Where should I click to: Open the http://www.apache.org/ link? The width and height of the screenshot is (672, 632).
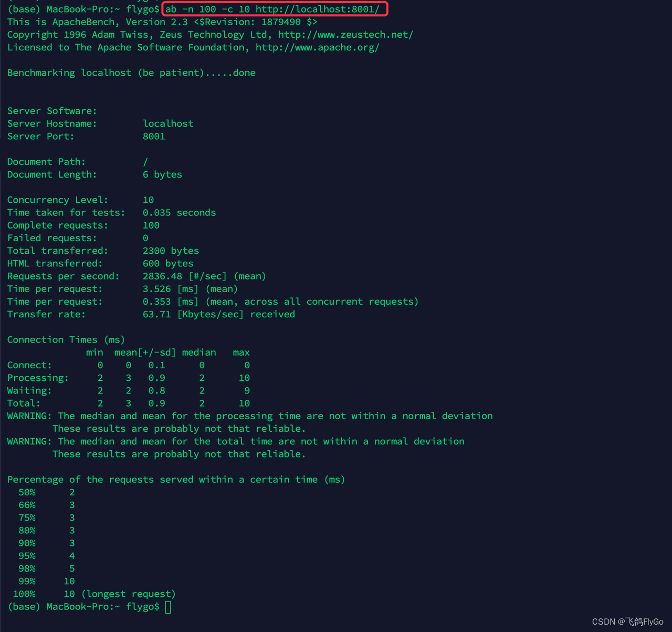coord(317,47)
